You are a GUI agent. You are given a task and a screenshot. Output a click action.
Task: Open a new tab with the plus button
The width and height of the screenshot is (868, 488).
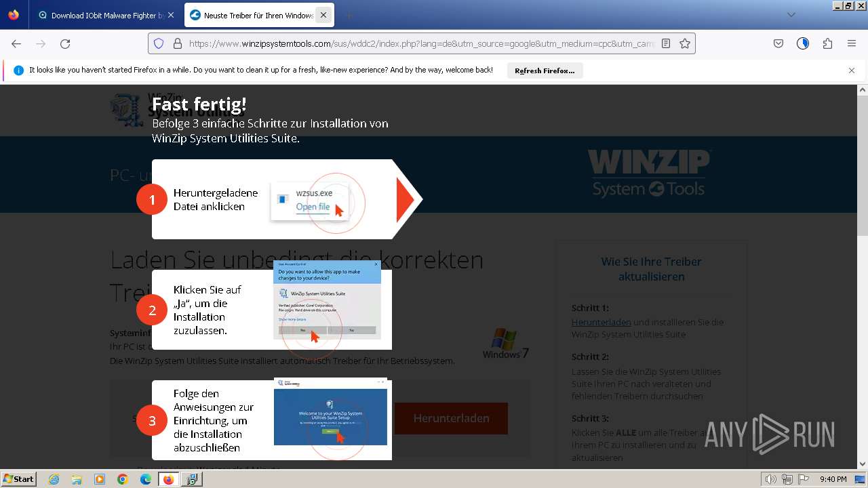click(349, 15)
